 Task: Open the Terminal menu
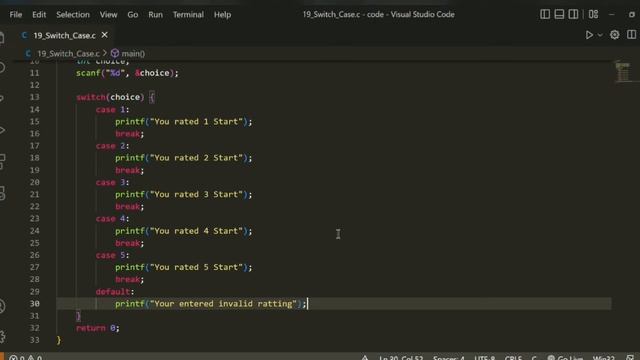click(x=188, y=15)
